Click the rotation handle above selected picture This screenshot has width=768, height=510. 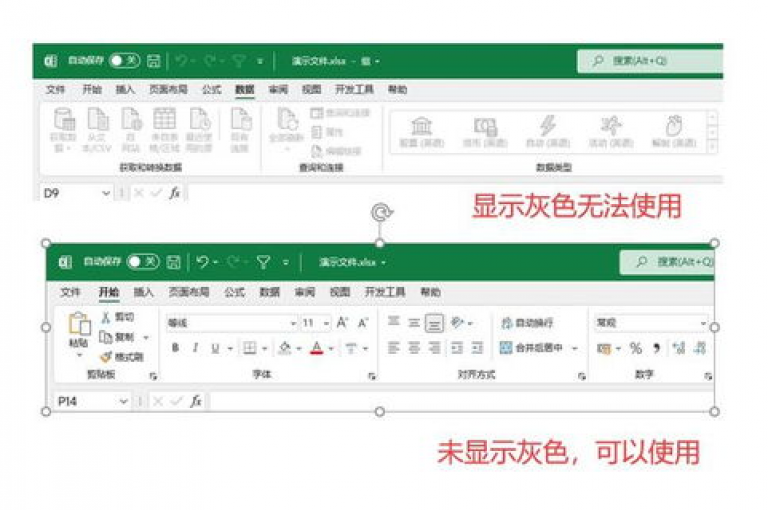tap(380, 213)
